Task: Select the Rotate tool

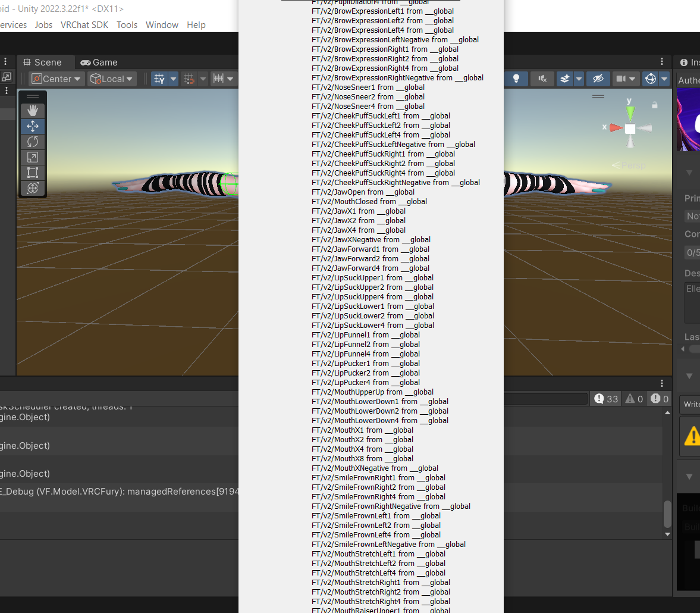Action: (x=33, y=142)
